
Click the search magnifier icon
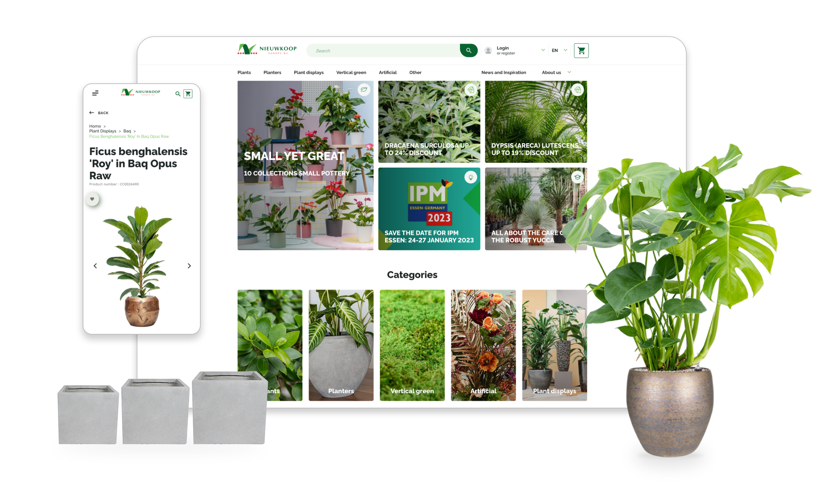[468, 50]
